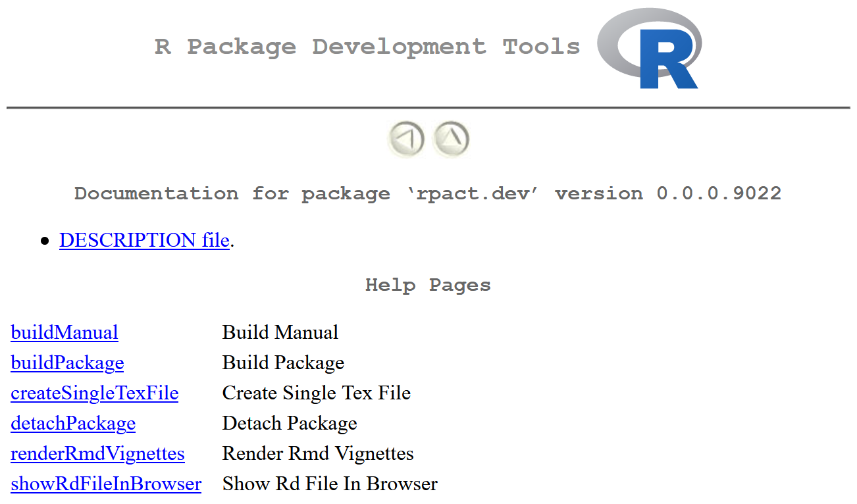
Task: Open the DESCRIPTION file link
Action: tap(144, 240)
